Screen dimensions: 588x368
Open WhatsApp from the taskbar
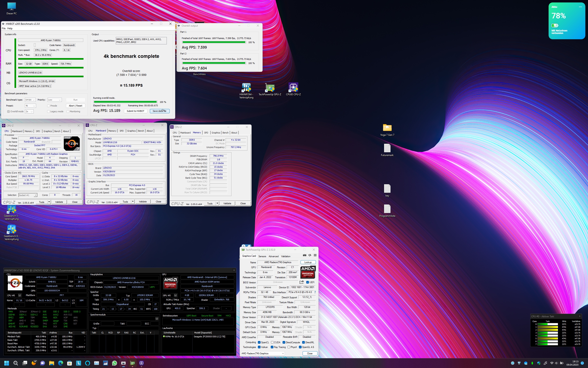(115, 363)
